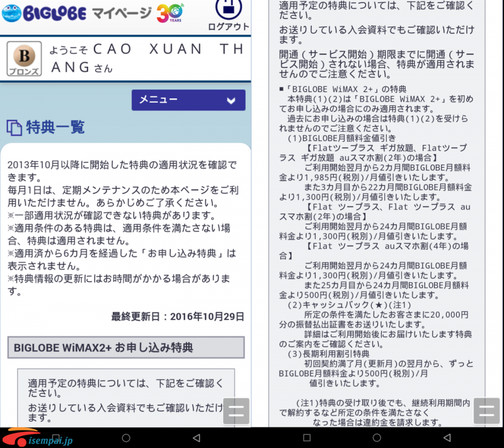The image size is (504, 448).
Task: Tap the (3)長期利用割引特典 line
Action: pyautogui.click(x=328, y=354)
